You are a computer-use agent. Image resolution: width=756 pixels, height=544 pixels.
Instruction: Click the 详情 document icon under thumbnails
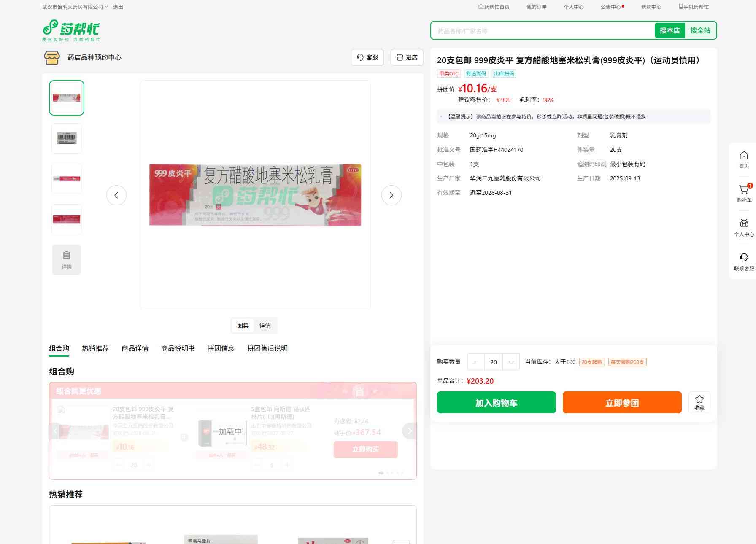pyautogui.click(x=67, y=260)
